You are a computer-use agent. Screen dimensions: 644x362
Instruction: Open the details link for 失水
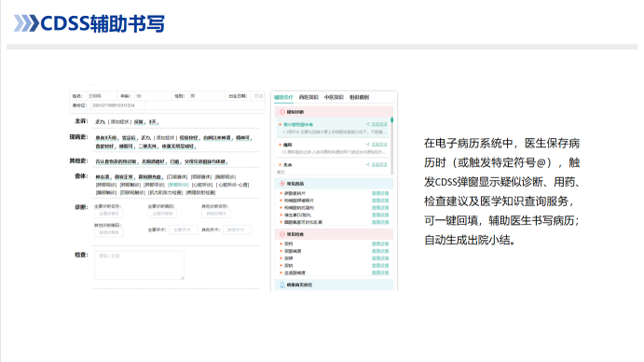379,164
